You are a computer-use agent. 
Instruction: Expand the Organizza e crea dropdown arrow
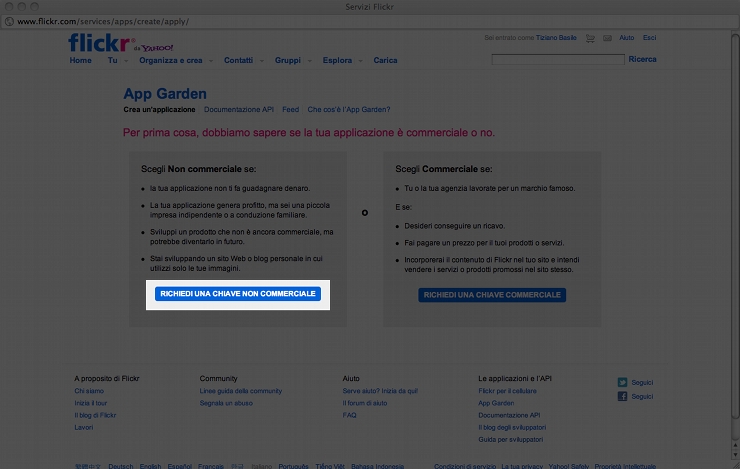pyautogui.click(x=211, y=61)
